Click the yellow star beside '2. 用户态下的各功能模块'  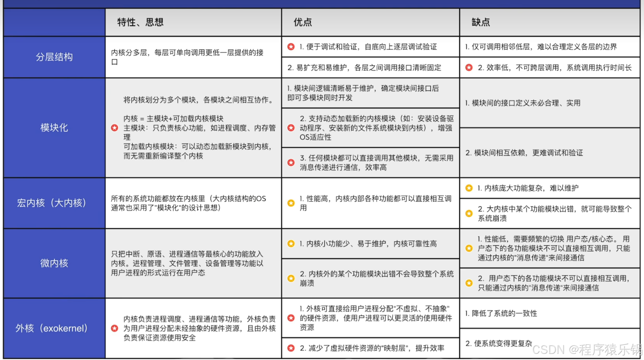click(469, 283)
